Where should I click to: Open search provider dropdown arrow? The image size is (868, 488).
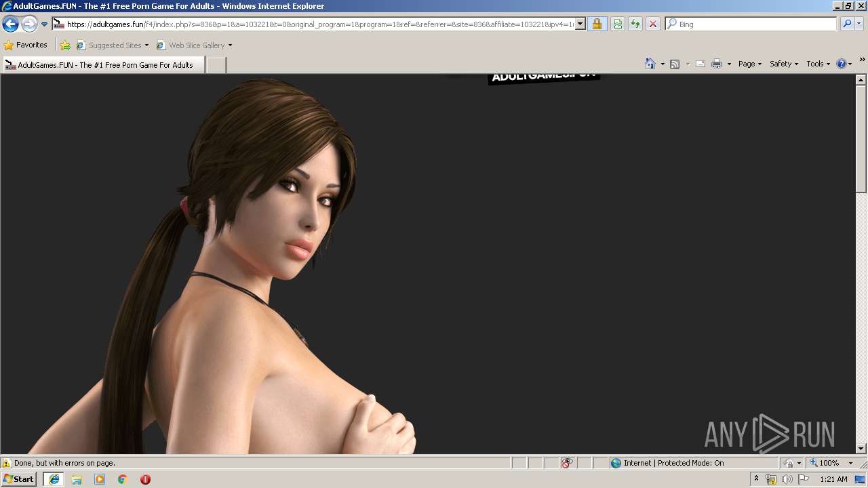(x=859, y=24)
